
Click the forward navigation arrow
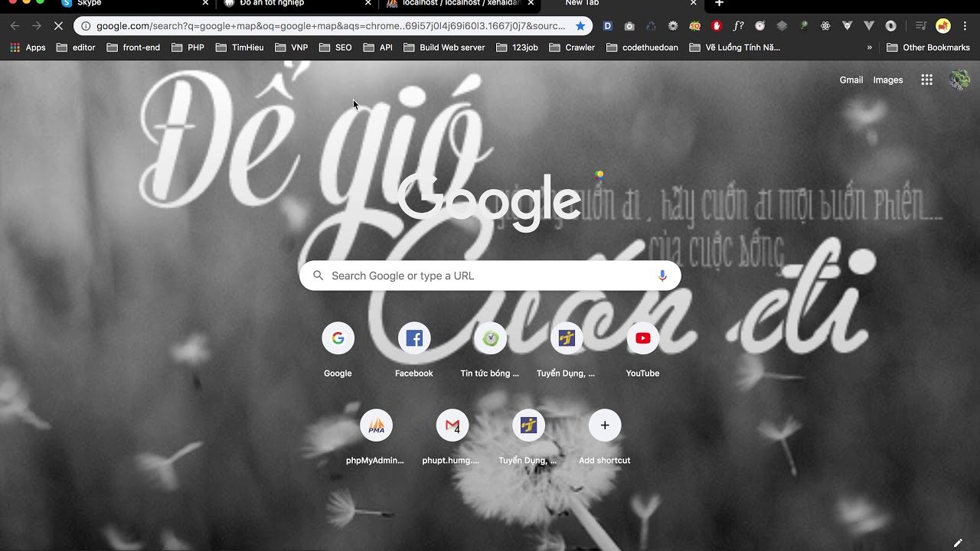click(36, 26)
